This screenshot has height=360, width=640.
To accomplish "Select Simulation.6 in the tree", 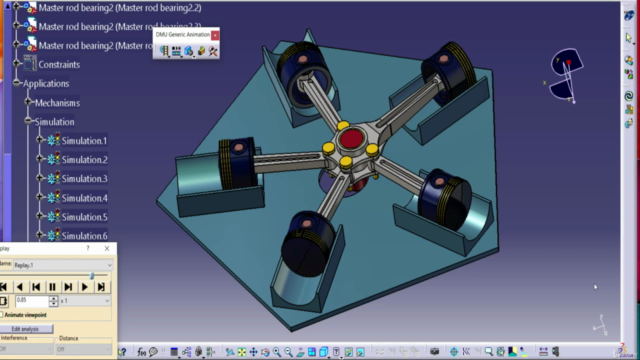I will click(84, 236).
